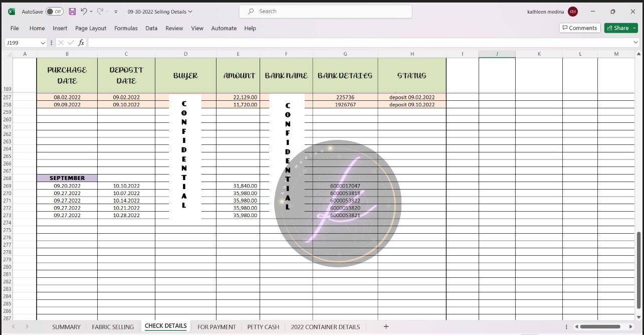Screen dimensions: 644x335
Task: Click the green Share button
Action: (621, 28)
